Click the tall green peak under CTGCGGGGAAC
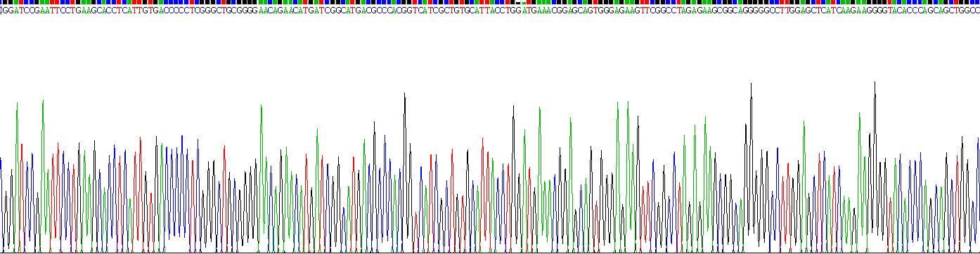Image resolution: width=980 pixels, height=254 pixels. pos(261,178)
